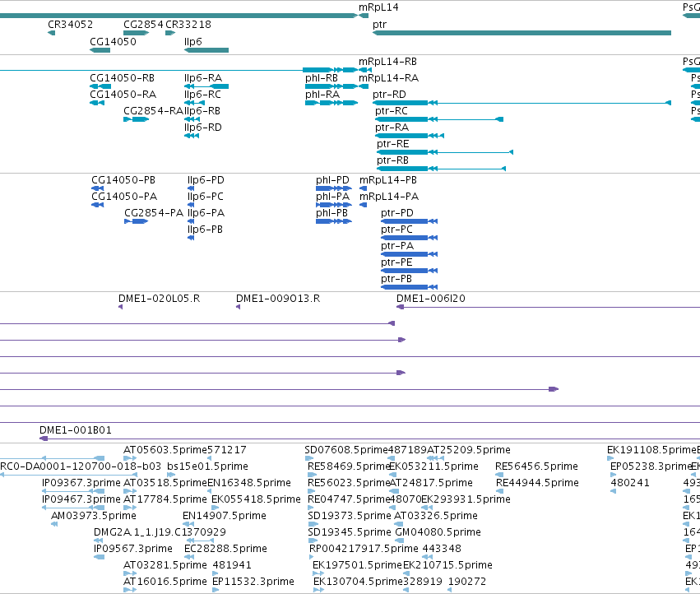Click the "Ilp6-PC" protein label
The image size is (700, 594).
(205, 197)
